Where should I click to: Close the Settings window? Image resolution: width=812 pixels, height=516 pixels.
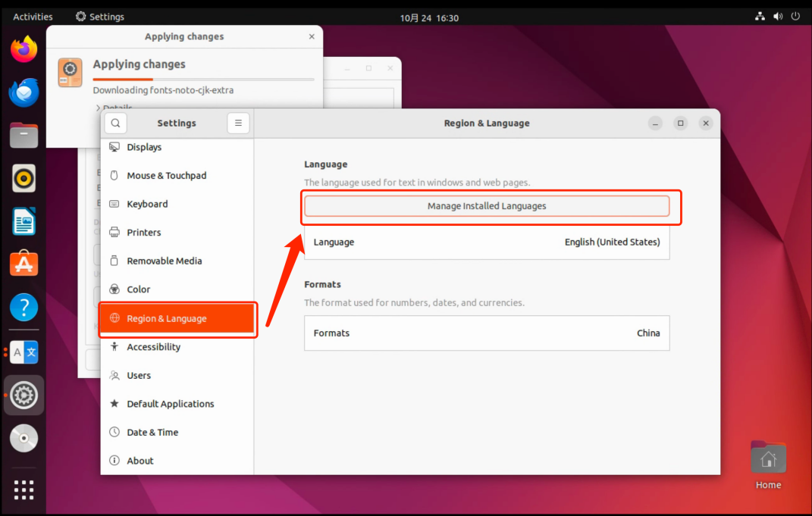[706, 124]
